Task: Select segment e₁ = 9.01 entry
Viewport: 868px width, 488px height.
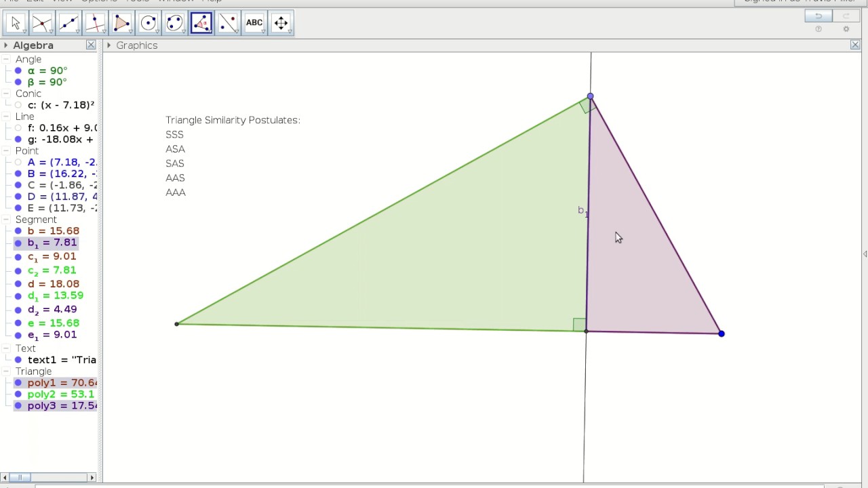Action: pyautogui.click(x=52, y=335)
